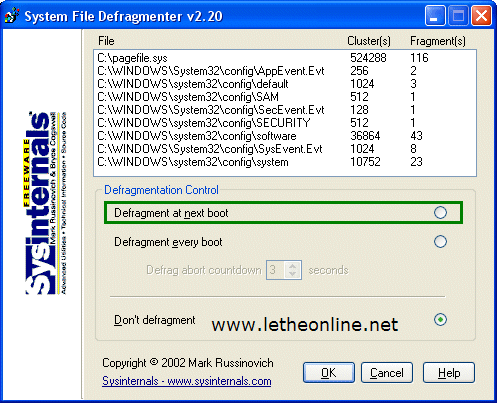Select the config\SAM file entry
The height and width of the screenshot is (403, 497).
tap(285, 97)
